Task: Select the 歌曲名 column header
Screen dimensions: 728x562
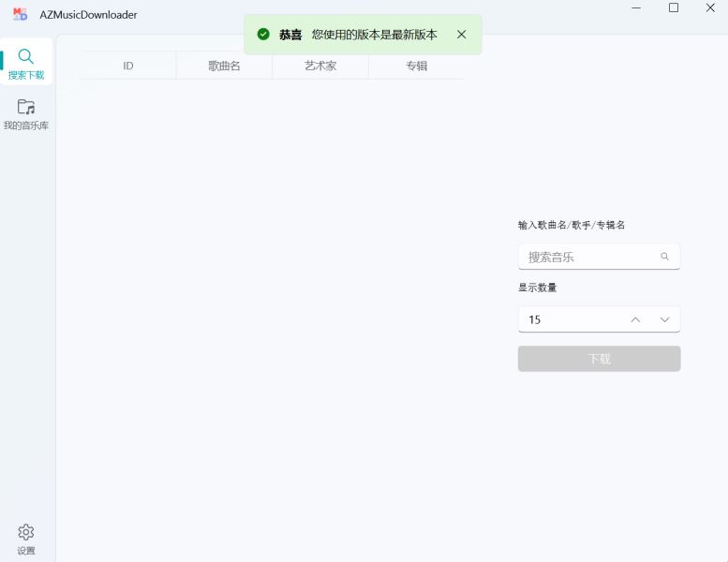Action: pos(224,66)
